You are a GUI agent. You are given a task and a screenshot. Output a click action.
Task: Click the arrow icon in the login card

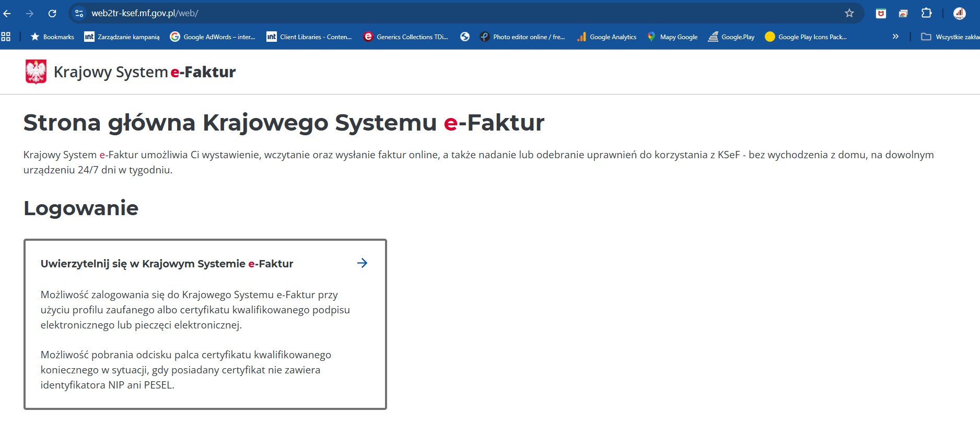(x=362, y=263)
